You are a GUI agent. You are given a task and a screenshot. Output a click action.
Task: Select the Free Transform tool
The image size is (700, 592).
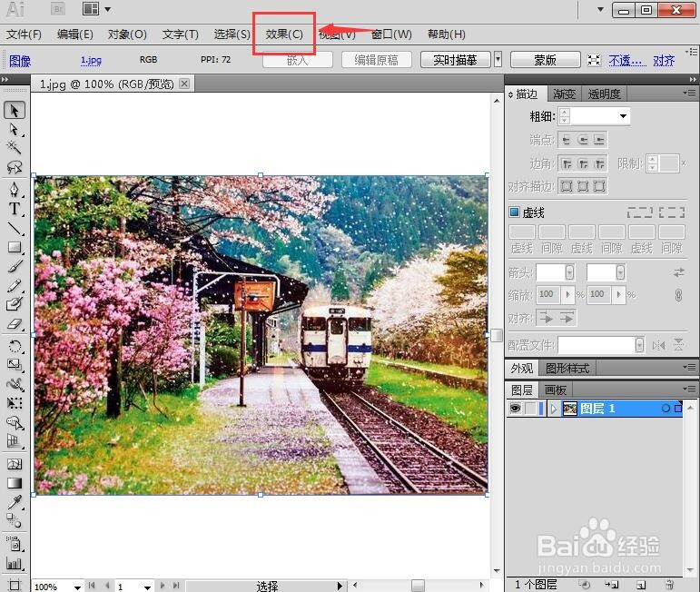[x=15, y=403]
